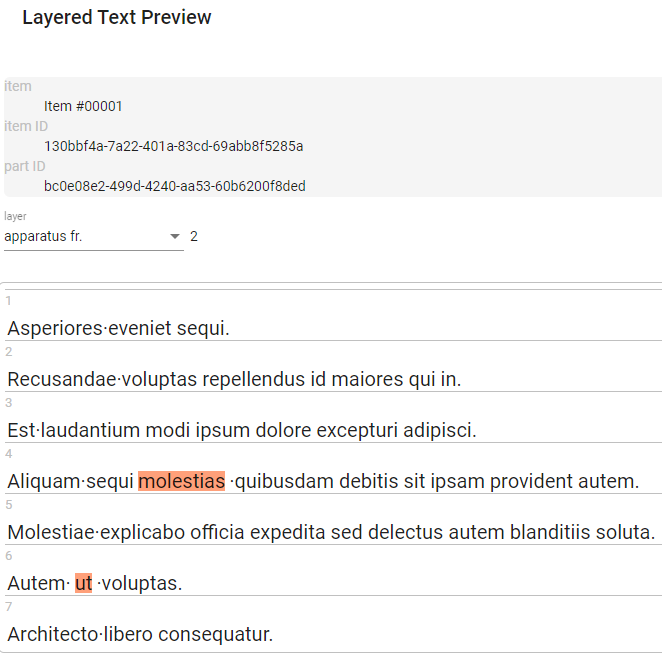Click the item ID value 130bbf4a
This screenshot has height=658, width=662.
pos(174,146)
